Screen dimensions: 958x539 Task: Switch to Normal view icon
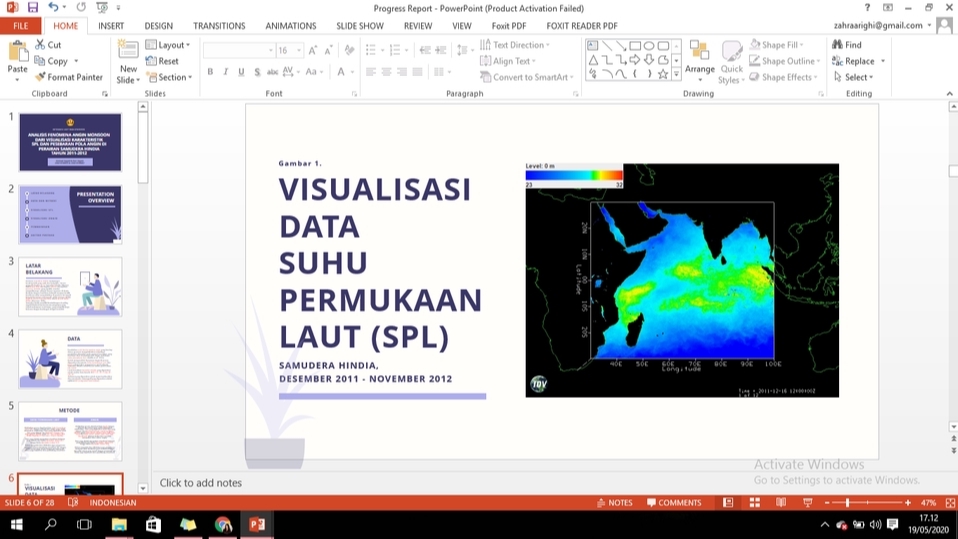click(x=728, y=502)
